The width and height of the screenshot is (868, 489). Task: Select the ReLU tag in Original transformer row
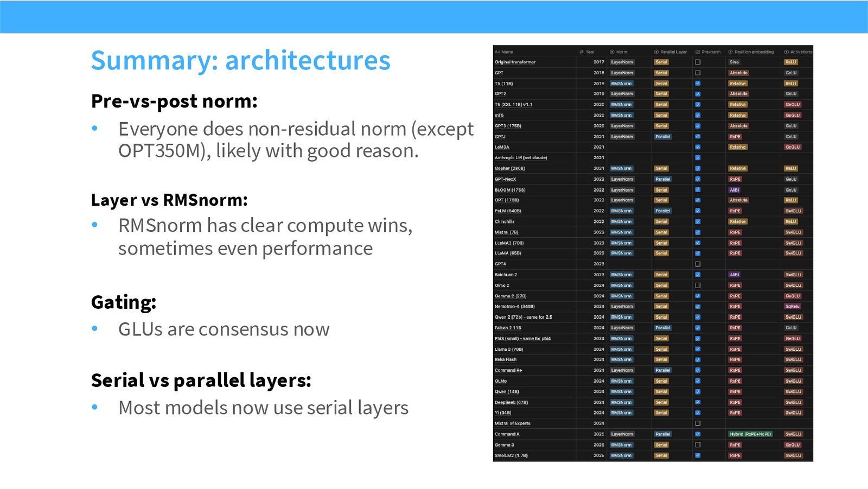coord(790,62)
